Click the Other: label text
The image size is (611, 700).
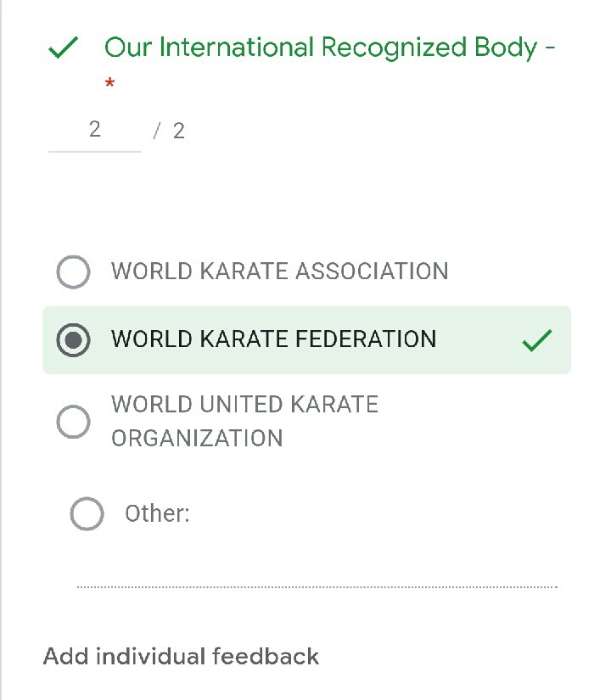(x=157, y=513)
